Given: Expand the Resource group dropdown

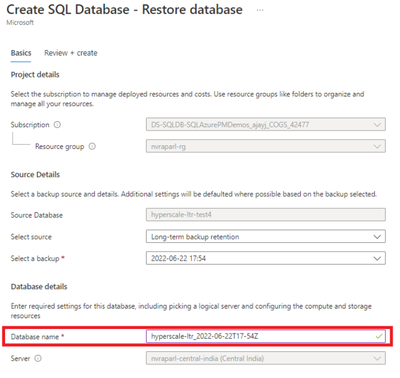Looking at the screenshot, I should click(266, 146).
